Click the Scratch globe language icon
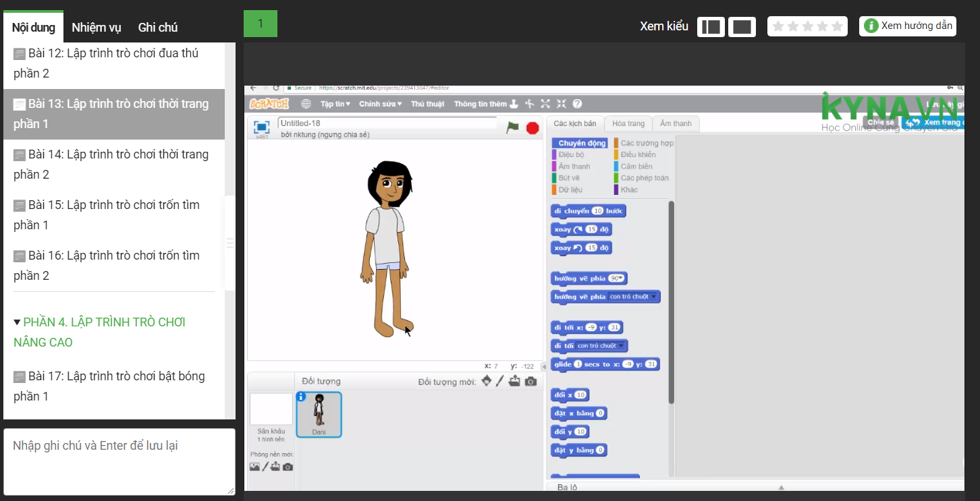Viewport: 980px width, 501px height. [x=306, y=104]
